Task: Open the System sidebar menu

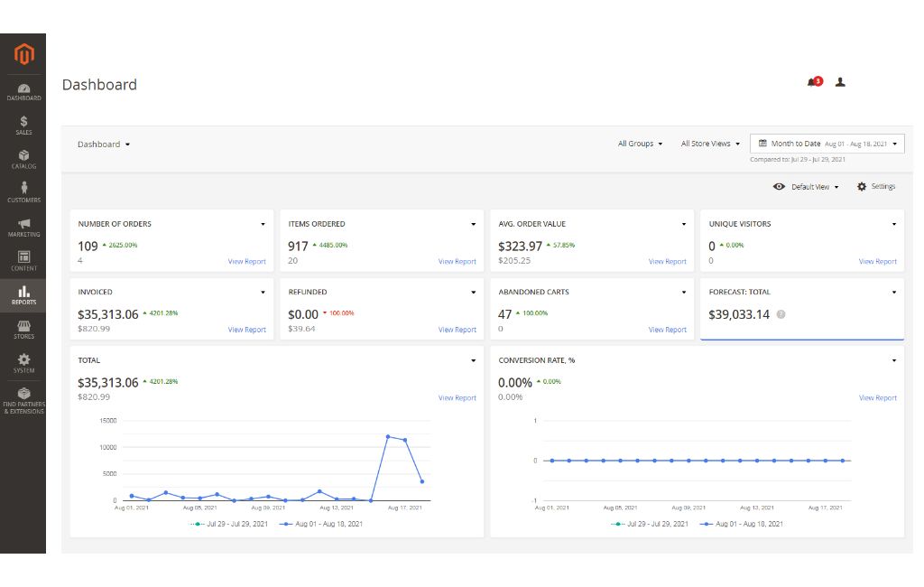Action: tap(23, 363)
